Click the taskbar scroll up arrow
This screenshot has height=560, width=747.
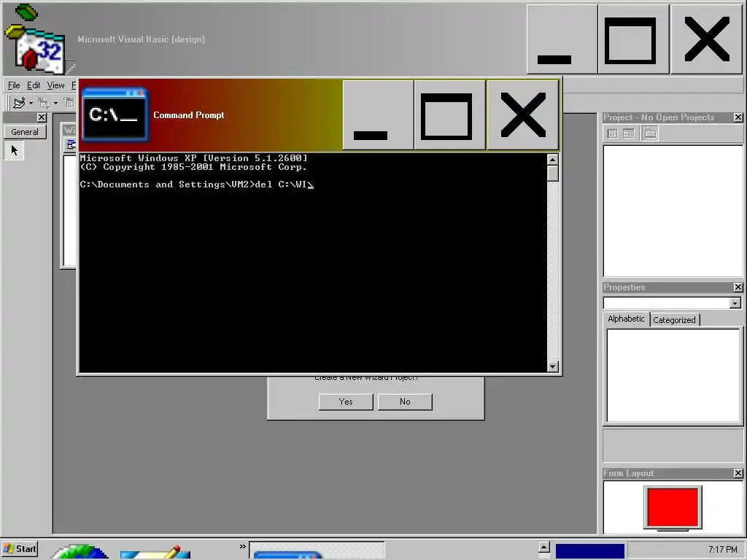[544, 547]
